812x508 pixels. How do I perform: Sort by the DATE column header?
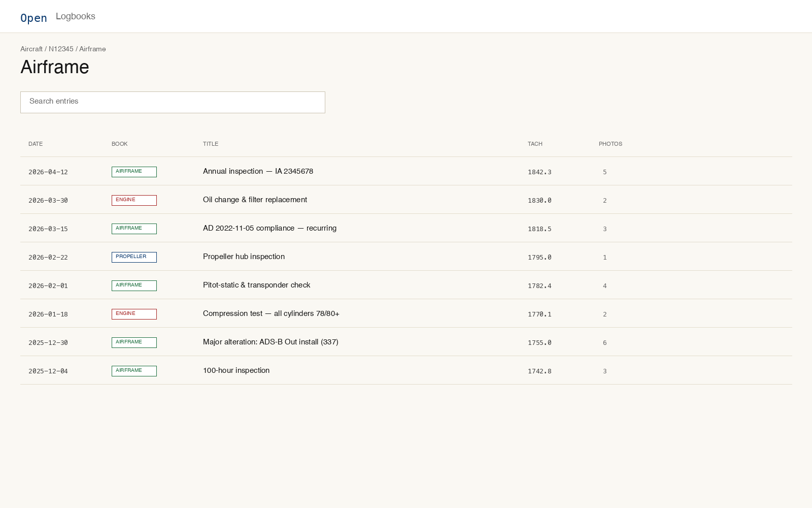point(36,144)
